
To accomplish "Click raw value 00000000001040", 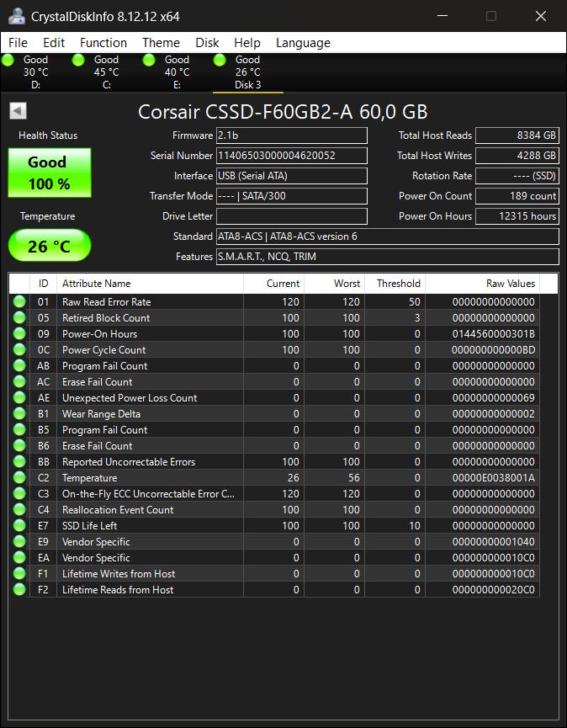I will 493,542.
